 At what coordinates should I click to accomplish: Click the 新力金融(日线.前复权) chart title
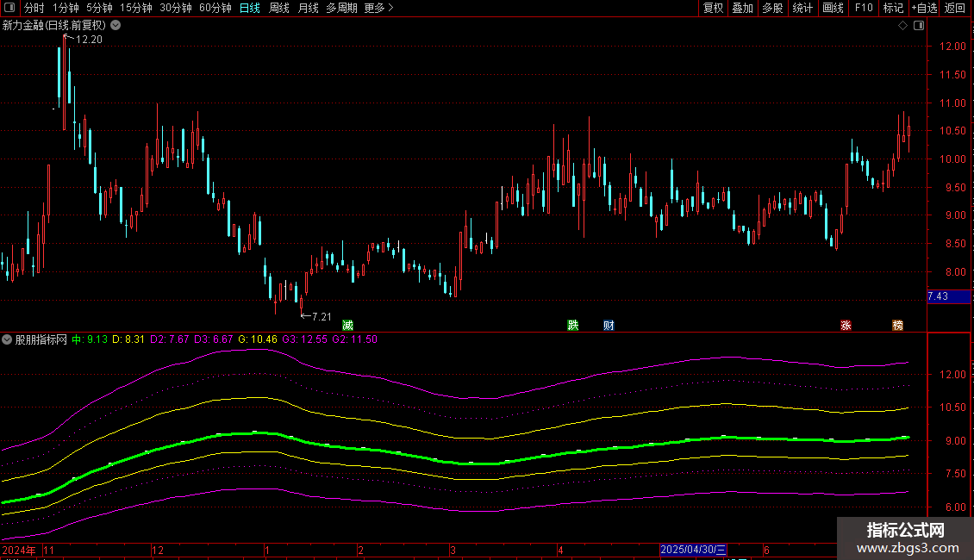[x=54, y=26]
